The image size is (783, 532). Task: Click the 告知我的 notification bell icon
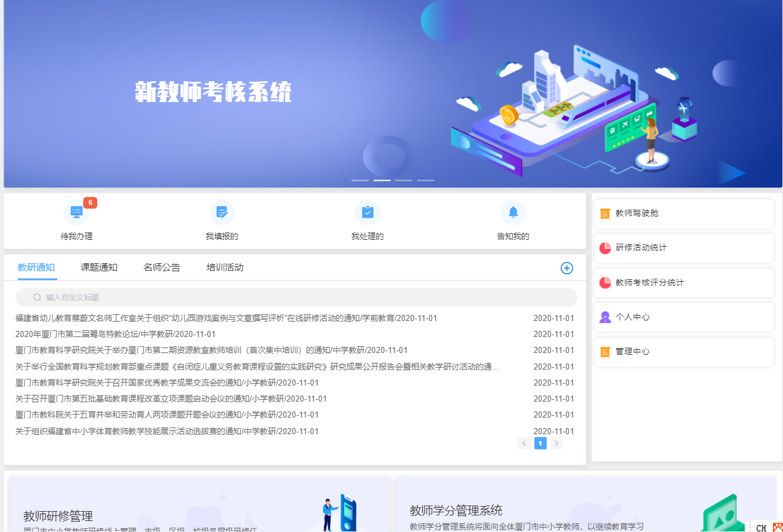pyautogui.click(x=513, y=212)
